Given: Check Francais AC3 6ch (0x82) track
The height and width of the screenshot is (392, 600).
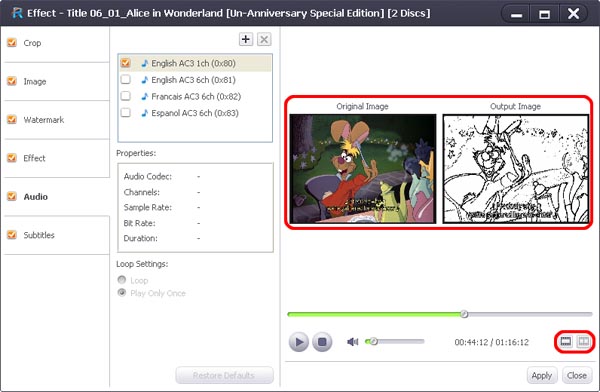Looking at the screenshot, I should [x=126, y=96].
